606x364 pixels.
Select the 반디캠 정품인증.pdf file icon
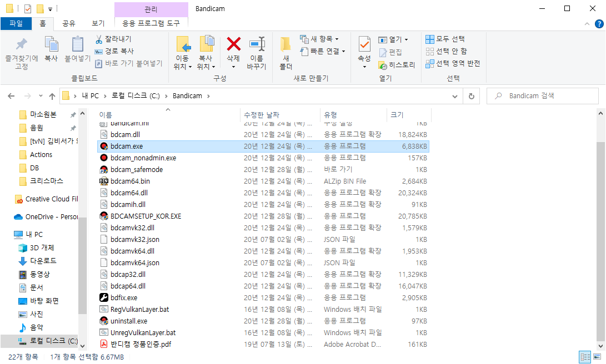(x=103, y=344)
